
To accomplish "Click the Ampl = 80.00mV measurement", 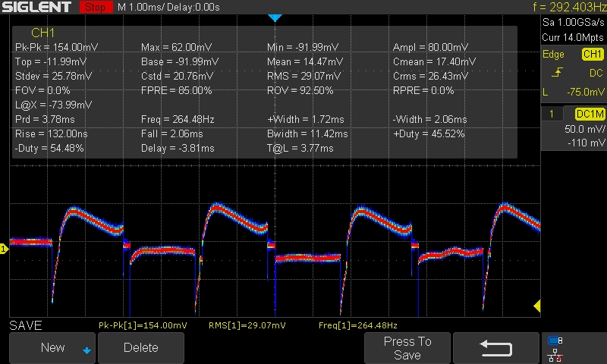I will pyautogui.click(x=430, y=47).
